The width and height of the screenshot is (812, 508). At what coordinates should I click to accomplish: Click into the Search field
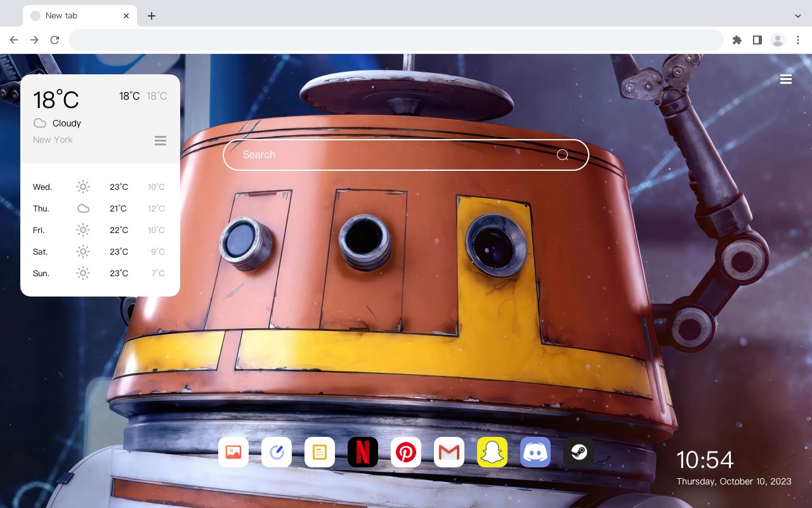coord(406,155)
